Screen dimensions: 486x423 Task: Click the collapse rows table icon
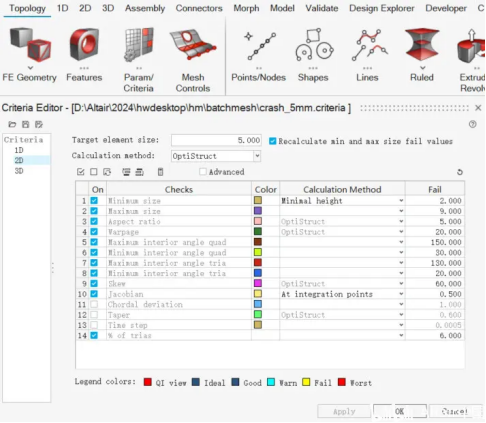139,172
